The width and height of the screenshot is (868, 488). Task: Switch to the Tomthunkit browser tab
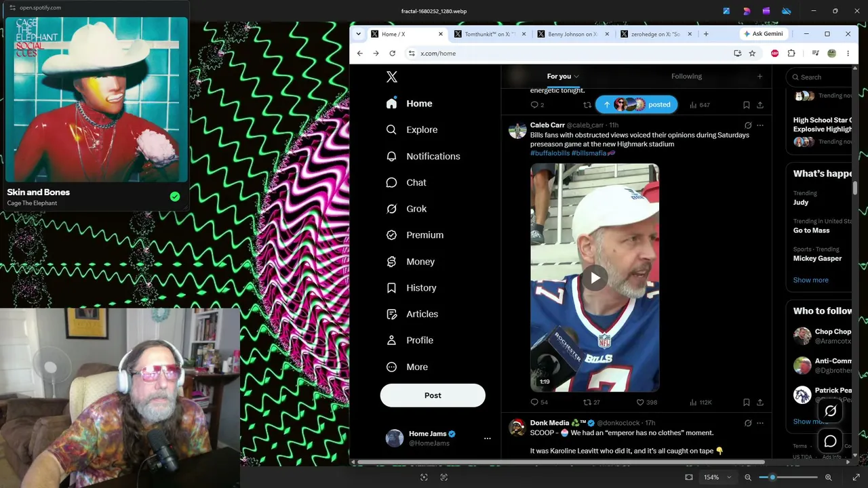(x=488, y=34)
